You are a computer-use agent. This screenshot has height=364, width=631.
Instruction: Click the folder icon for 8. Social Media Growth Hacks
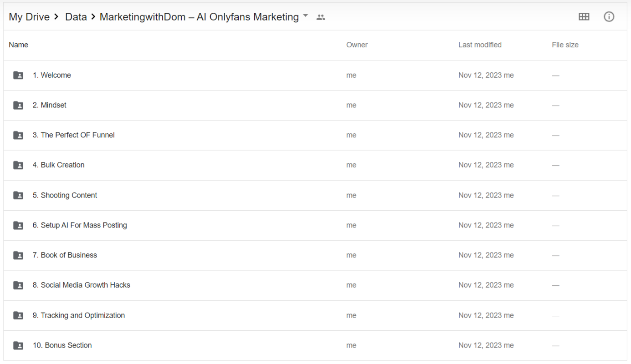point(18,285)
